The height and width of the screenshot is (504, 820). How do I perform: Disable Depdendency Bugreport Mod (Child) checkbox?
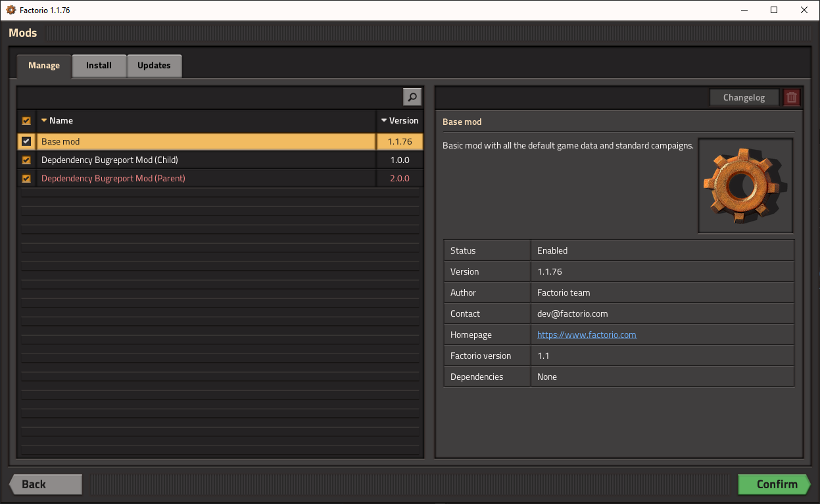point(26,160)
